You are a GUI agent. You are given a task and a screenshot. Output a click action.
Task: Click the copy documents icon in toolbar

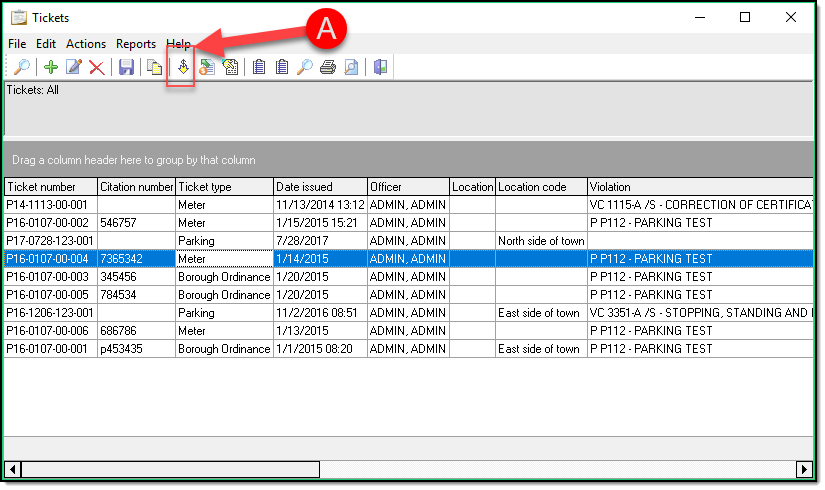[154, 67]
